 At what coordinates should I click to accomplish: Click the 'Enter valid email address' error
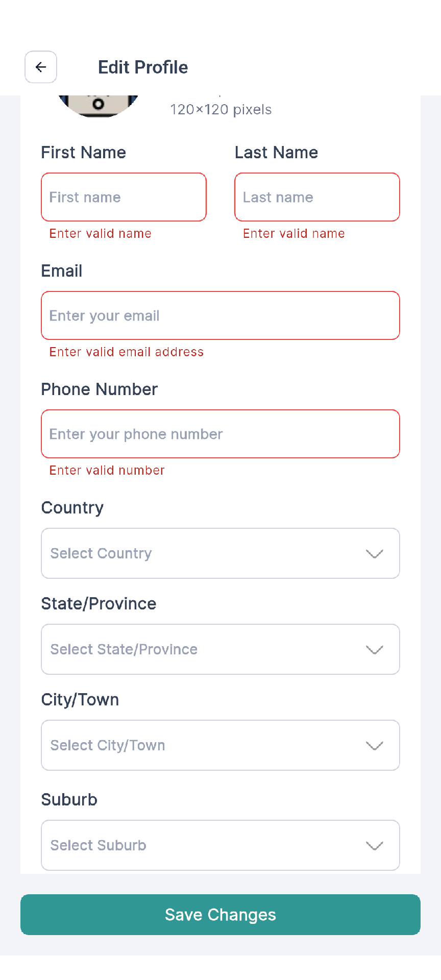click(x=127, y=352)
